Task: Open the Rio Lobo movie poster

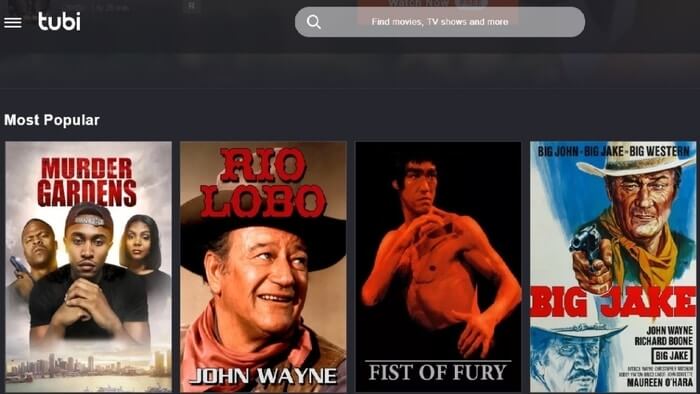Action: click(263, 267)
